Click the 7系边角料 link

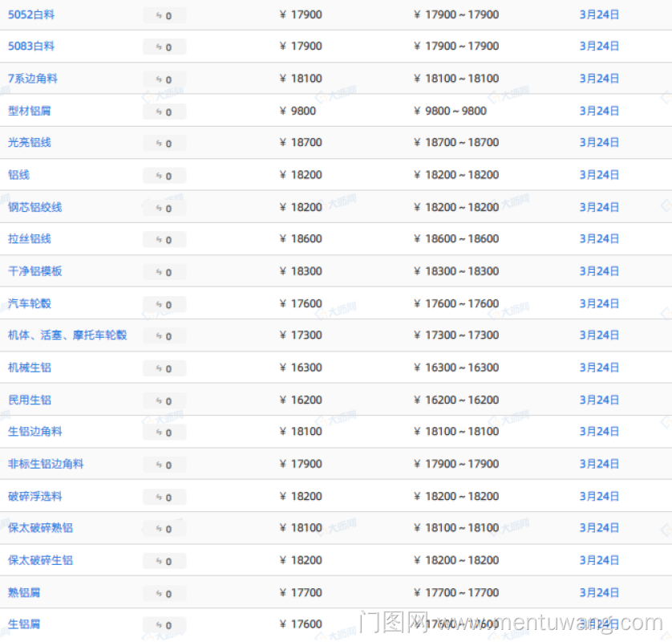[33, 79]
